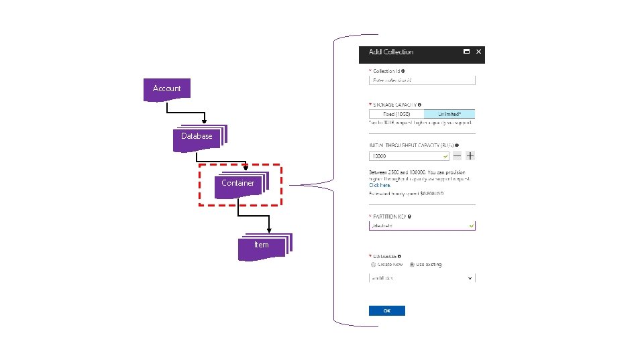Click the 'Collection Id' label
Screen dimensions: 644x362
pos(386,71)
